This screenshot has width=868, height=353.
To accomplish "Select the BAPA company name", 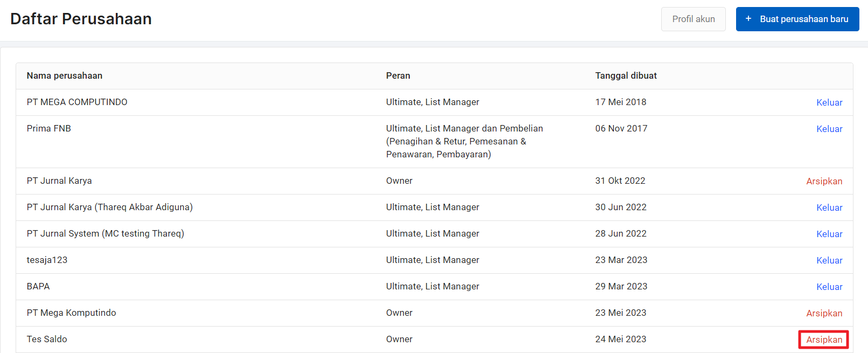I will 38,286.
